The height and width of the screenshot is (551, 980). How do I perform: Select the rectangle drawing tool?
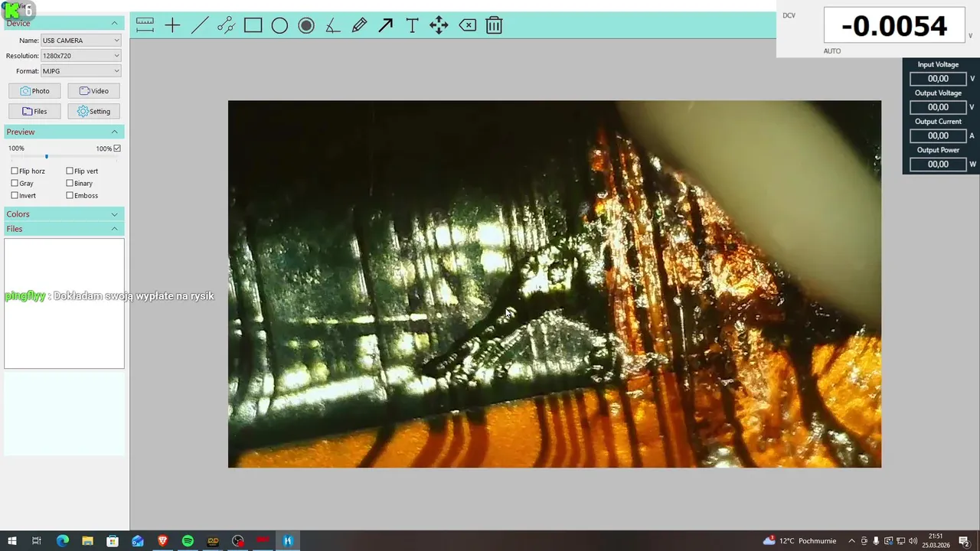[x=253, y=25]
